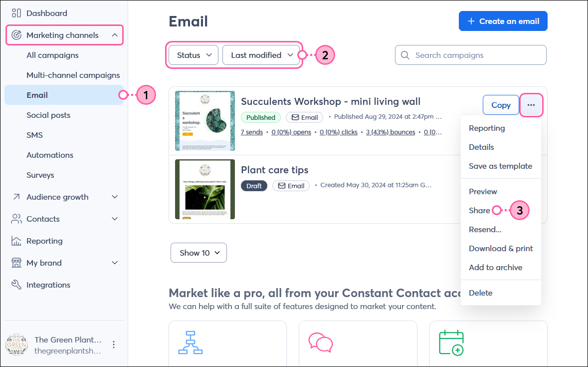Viewport: 588px width, 367px height.
Task: Open SMS in sidebar
Action: click(x=34, y=135)
